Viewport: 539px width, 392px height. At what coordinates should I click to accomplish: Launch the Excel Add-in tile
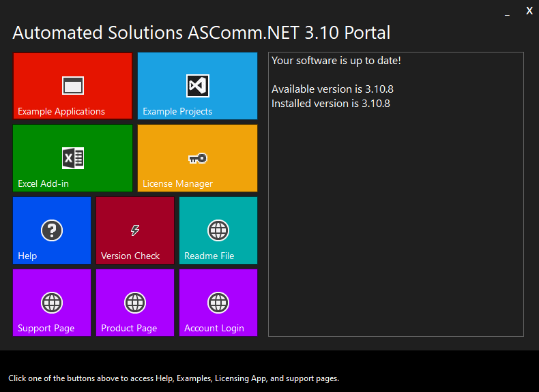(x=72, y=158)
